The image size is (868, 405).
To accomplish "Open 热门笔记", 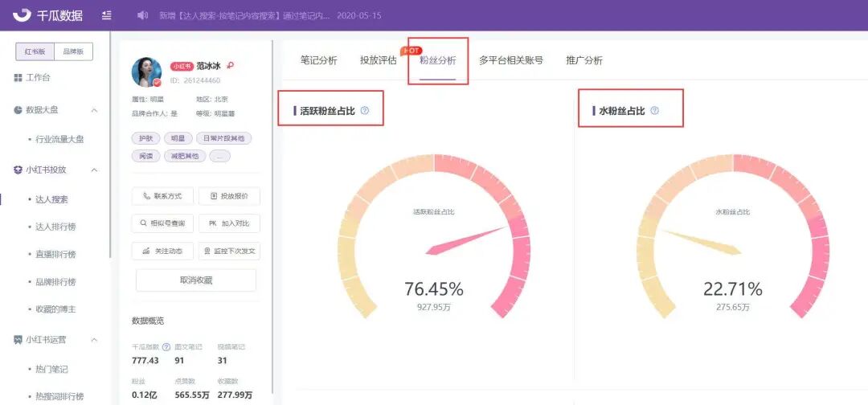I will 51,369.
